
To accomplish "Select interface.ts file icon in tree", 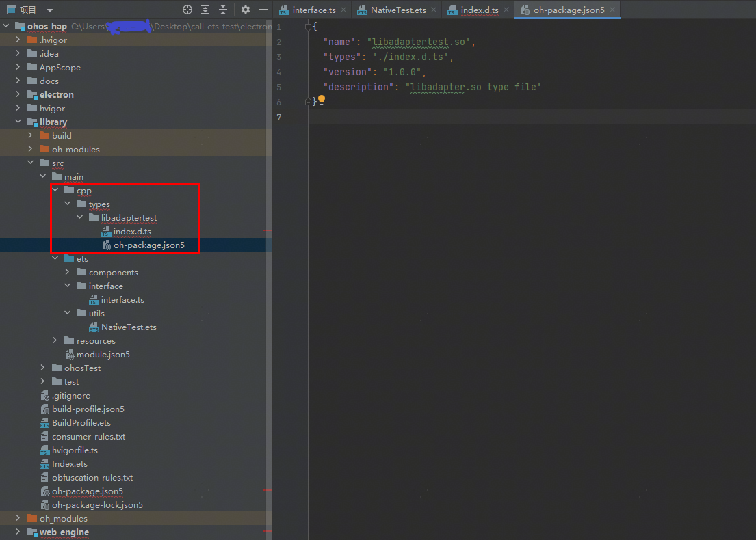I will pos(94,300).
